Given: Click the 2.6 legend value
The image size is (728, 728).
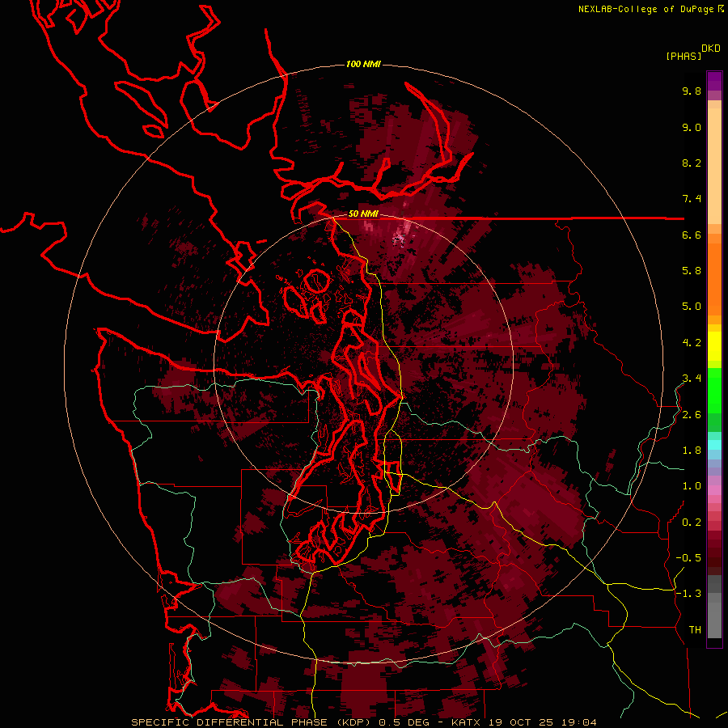Looking at the screenshot, I should [x=692, y=415].
